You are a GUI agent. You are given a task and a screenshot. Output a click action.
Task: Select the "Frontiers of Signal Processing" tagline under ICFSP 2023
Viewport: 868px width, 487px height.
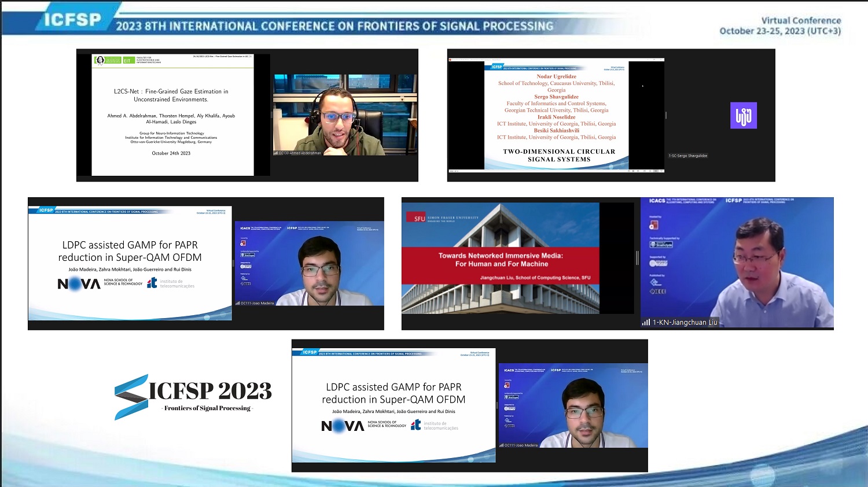[207, 408]
